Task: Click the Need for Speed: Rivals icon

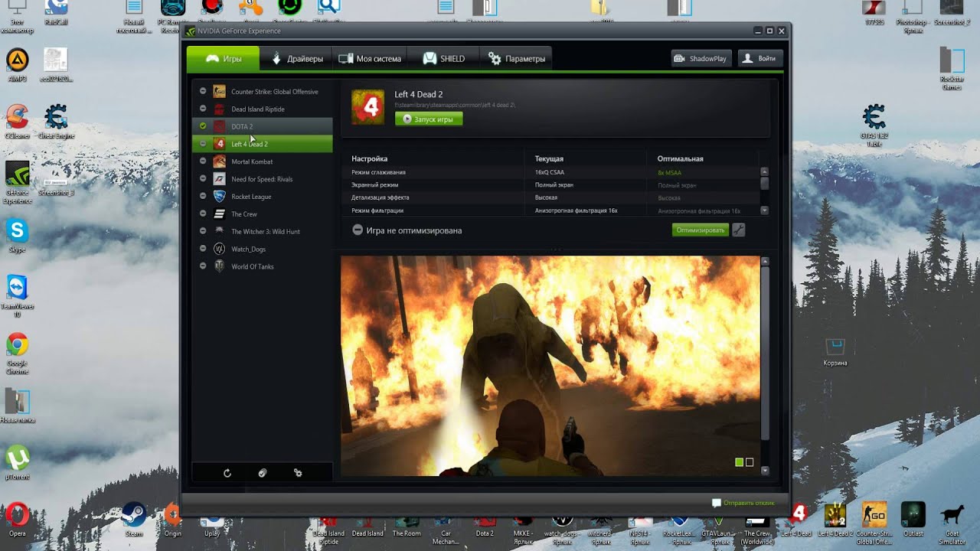Action: (x=219, y=179)
